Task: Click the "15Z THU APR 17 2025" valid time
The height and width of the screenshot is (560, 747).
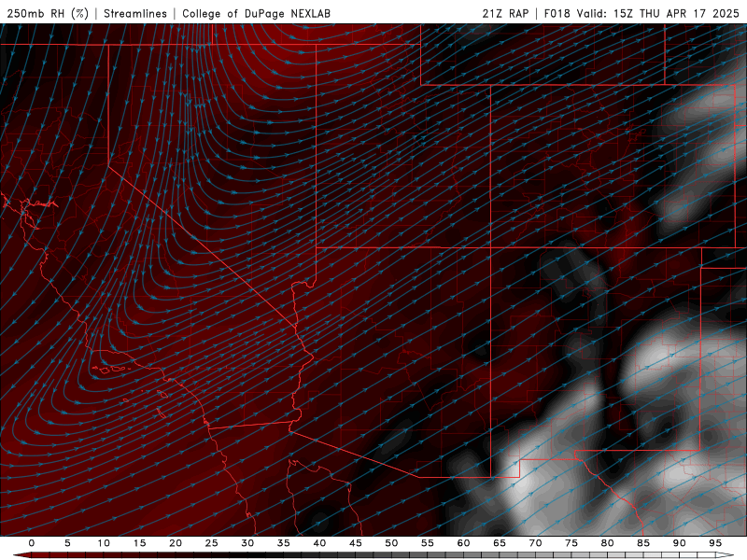Action: (676, 13)
